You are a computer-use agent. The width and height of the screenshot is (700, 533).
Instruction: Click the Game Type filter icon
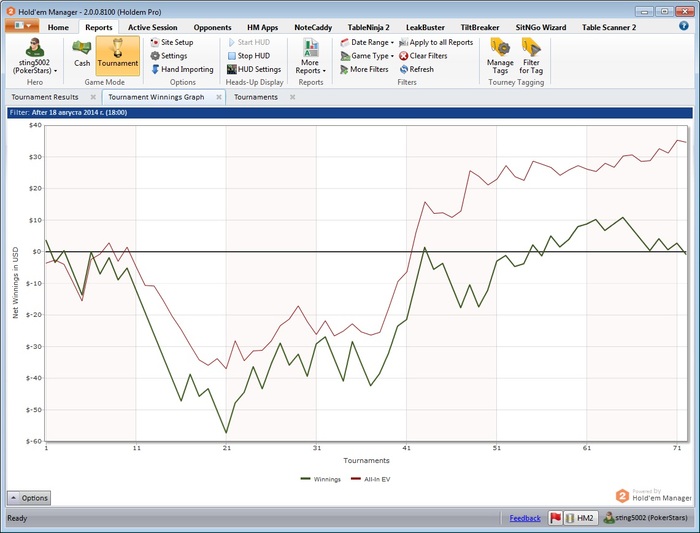pos(345,56)
